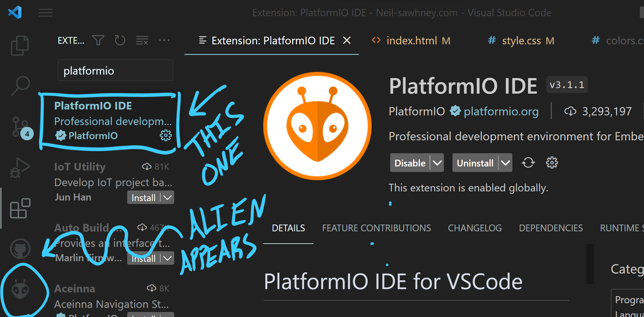This screenshot has height=317, width=644.
Task: Open the platformio.org publisher link
Action: pos(501,112)
